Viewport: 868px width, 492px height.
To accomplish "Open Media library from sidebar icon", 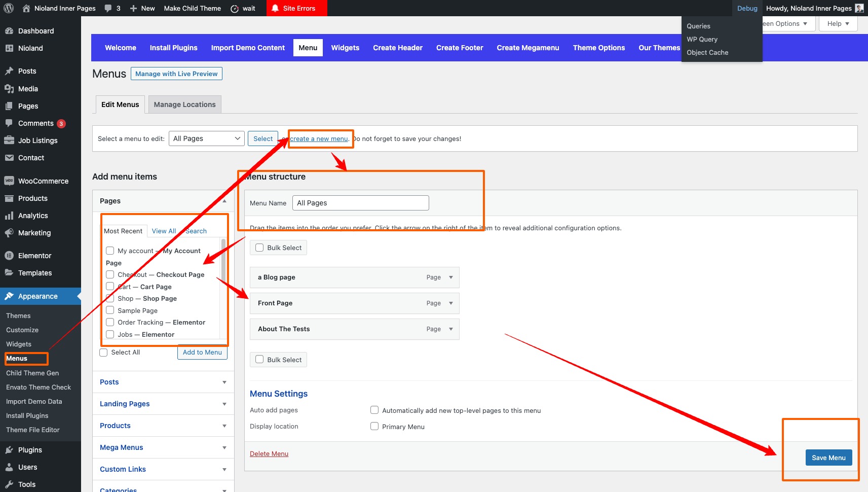I will pyautogui.click(x=9, y=89).
